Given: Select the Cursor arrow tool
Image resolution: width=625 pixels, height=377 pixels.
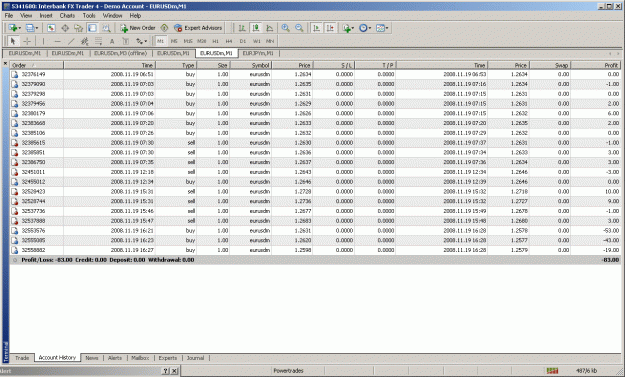Looking at the screenshot, I should coord(13,41).
